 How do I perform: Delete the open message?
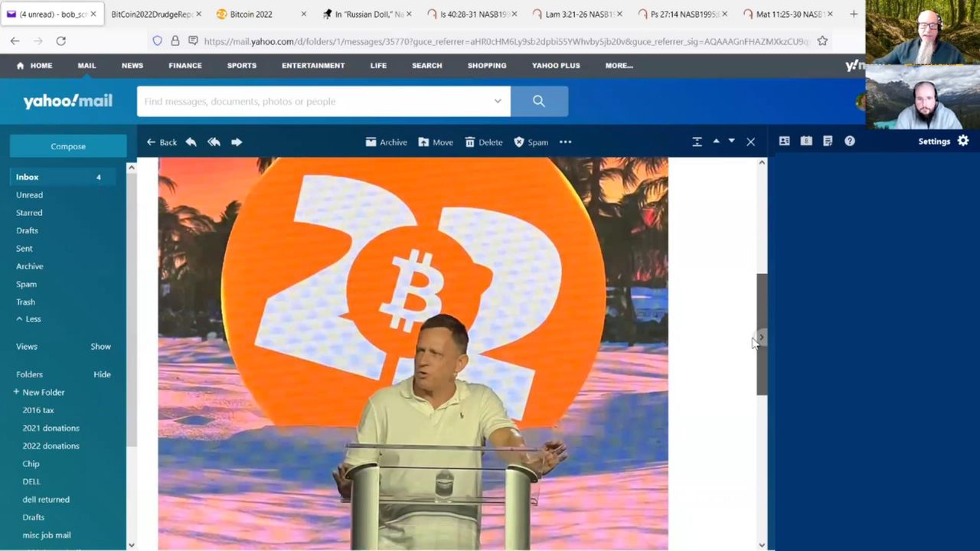483,142
